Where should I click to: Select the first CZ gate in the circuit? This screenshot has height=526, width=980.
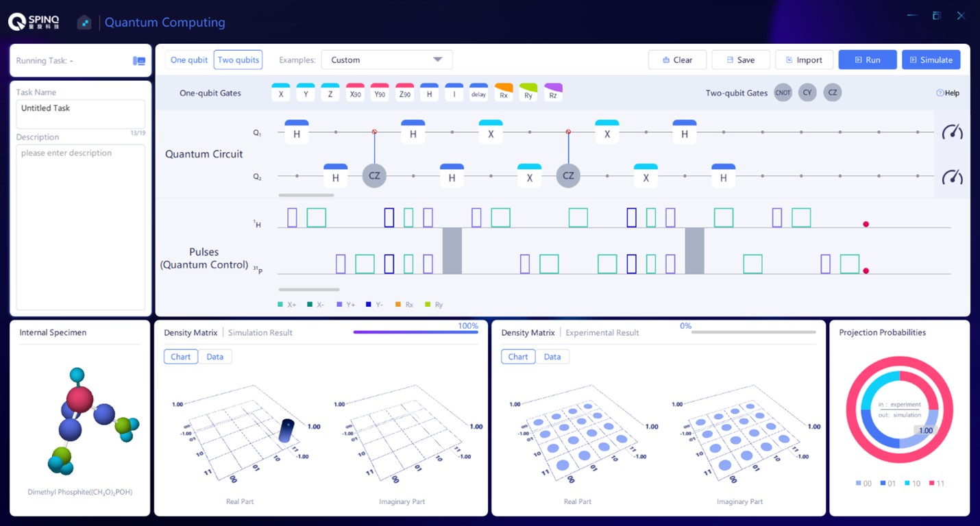point(374,176)
